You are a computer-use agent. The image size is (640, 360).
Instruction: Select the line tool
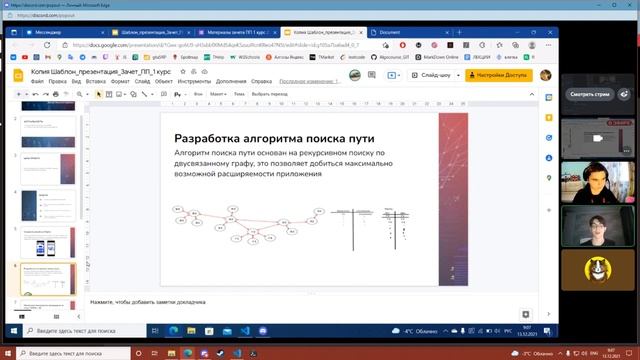(x=144, y=94)
